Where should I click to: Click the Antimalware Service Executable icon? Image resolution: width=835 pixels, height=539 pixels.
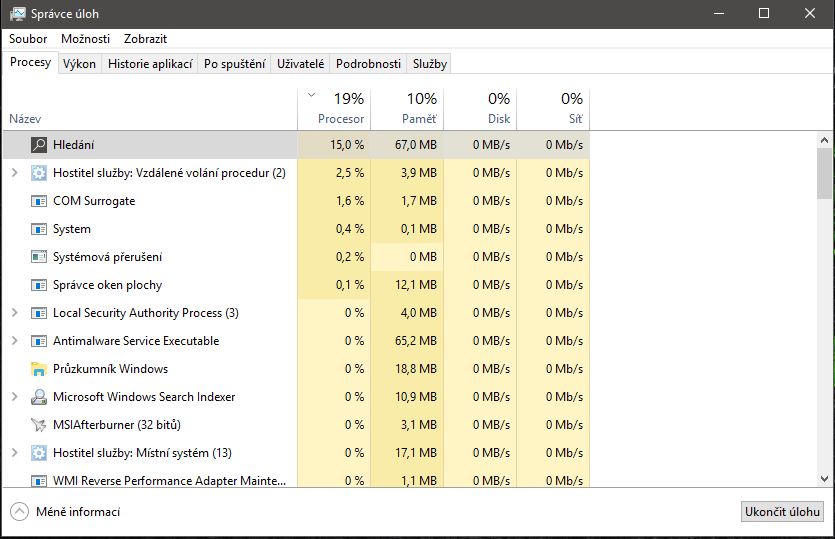[x=39, y=341]
